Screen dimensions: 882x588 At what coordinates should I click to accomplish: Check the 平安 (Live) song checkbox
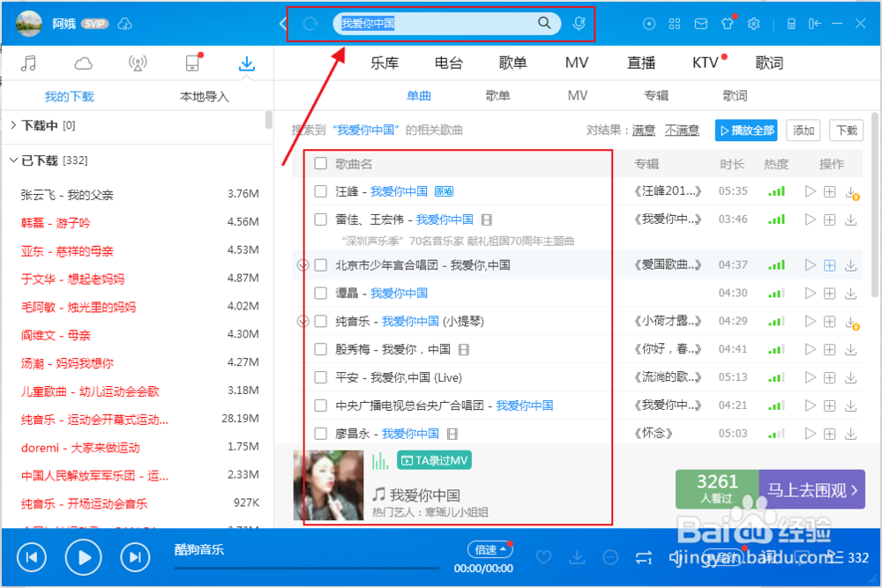tap(321, 377)
